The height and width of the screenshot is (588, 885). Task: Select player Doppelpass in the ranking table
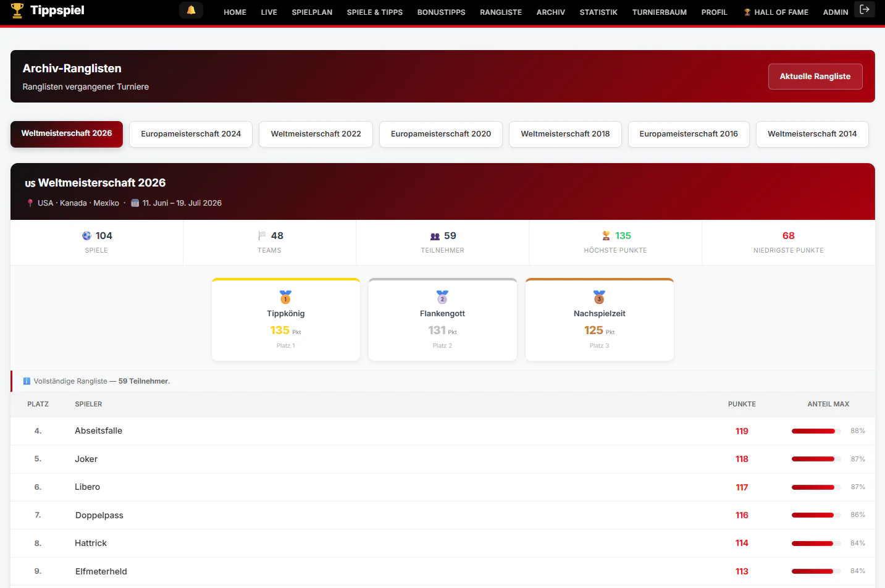(99, 515)
